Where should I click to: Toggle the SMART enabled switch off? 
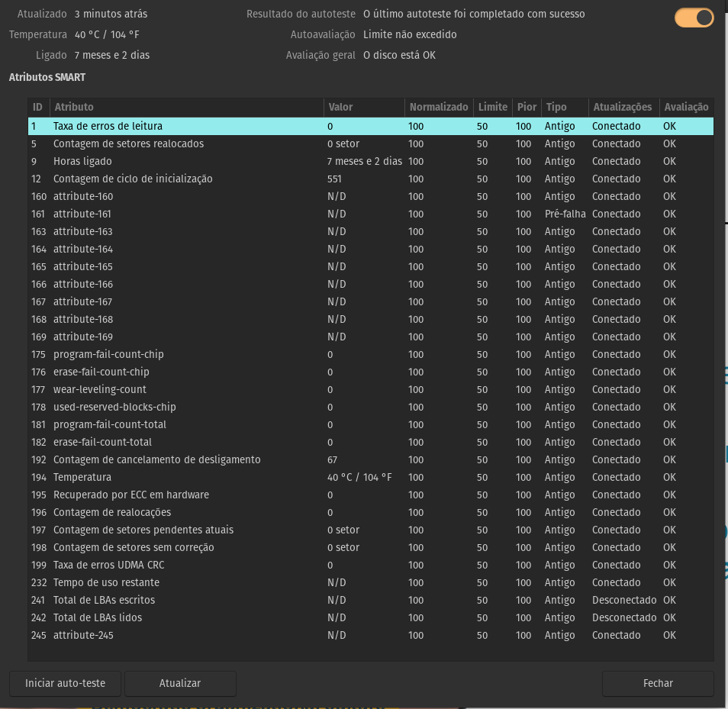(x=694, y=18)
